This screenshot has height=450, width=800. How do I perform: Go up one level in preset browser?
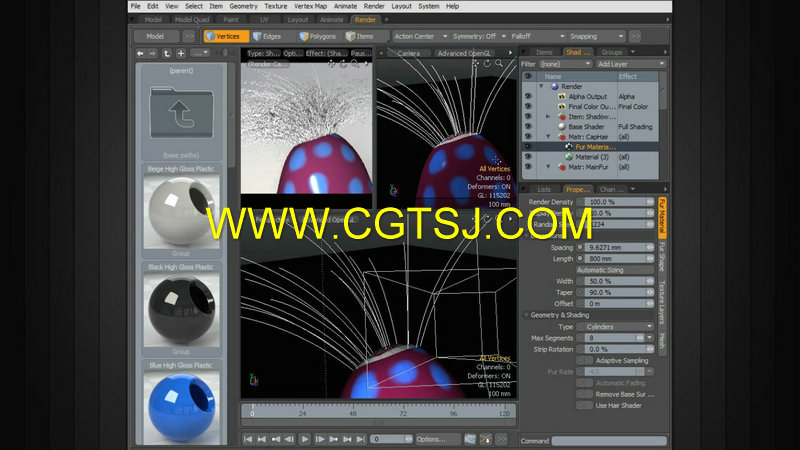[166, 53]
